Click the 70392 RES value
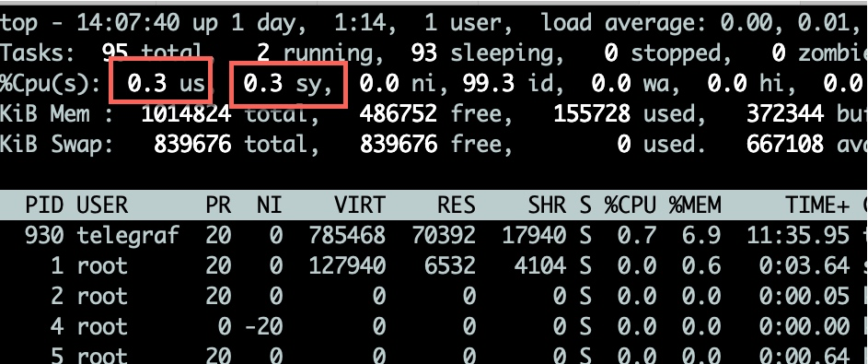This screenshot has width=868, height=364. 443,236
